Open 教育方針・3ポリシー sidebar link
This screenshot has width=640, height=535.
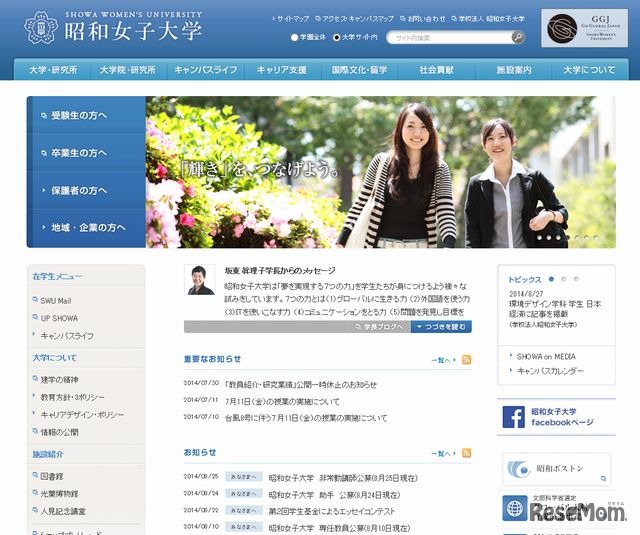coord(72,397)
